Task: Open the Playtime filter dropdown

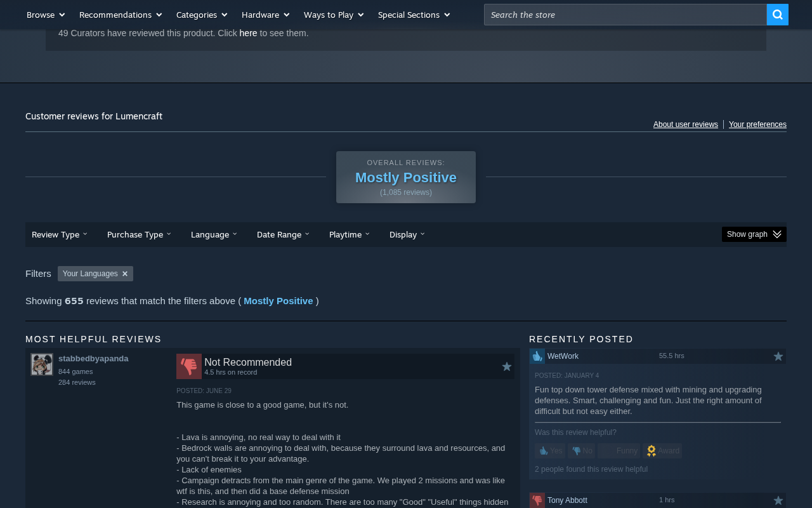Action: [349, 234]
